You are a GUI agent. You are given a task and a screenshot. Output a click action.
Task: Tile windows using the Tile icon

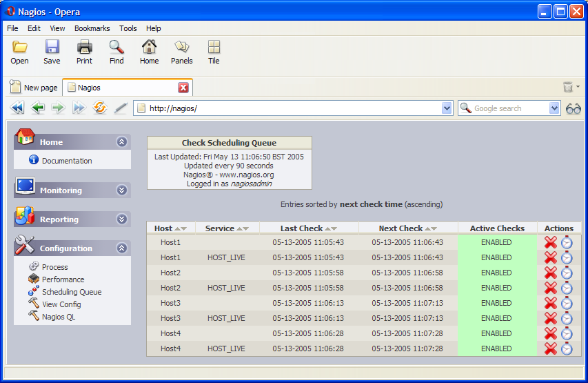coord(214,48)
